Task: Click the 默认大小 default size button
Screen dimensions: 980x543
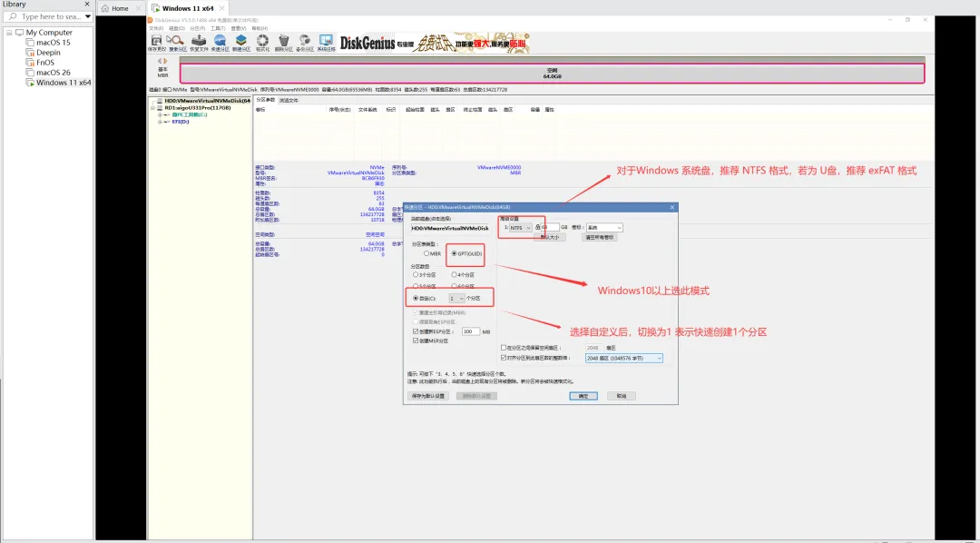Action: point(549,238)
